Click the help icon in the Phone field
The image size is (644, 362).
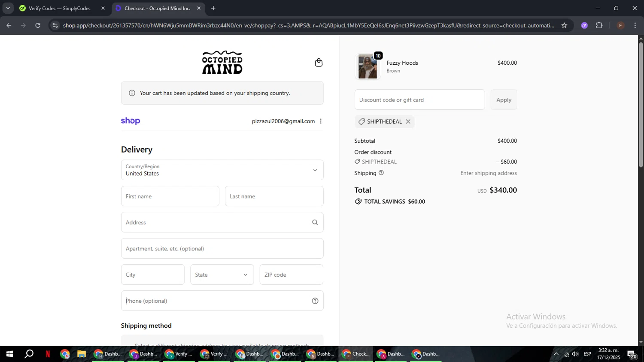click(x=315, y=301)
